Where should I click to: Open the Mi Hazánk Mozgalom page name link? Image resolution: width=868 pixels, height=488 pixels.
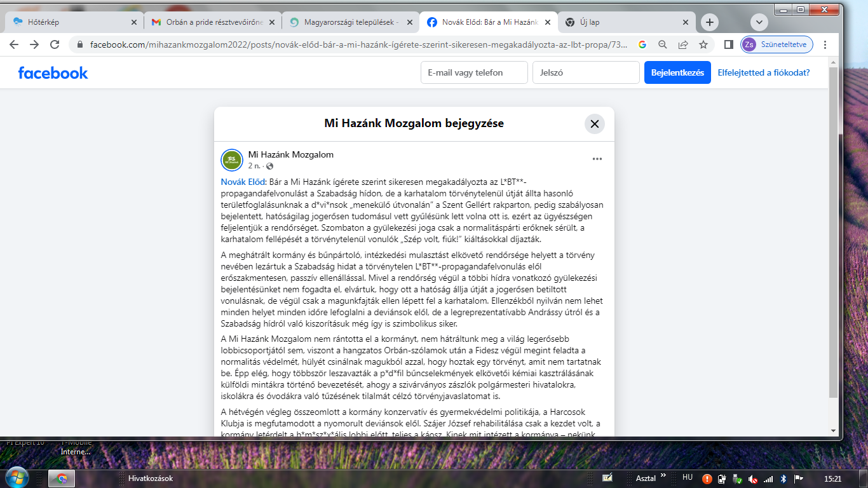290,154
